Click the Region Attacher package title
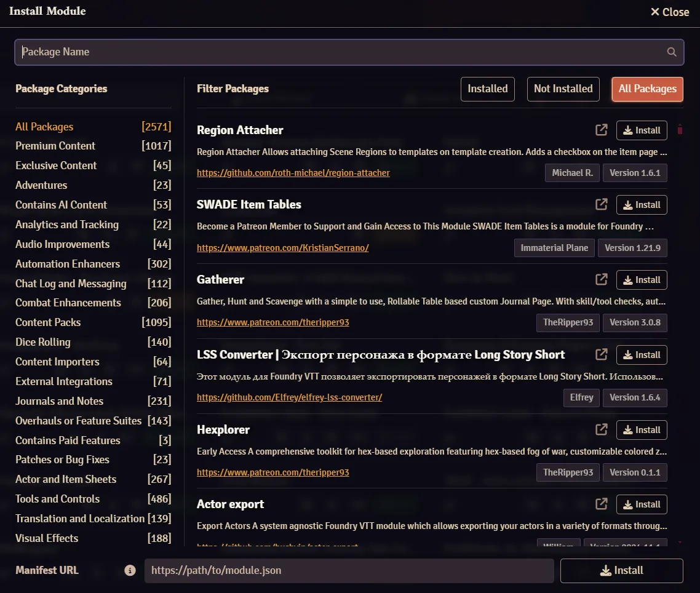Image resolution: width=700 pixels, height=593 pixels. (x=240, y=130)
